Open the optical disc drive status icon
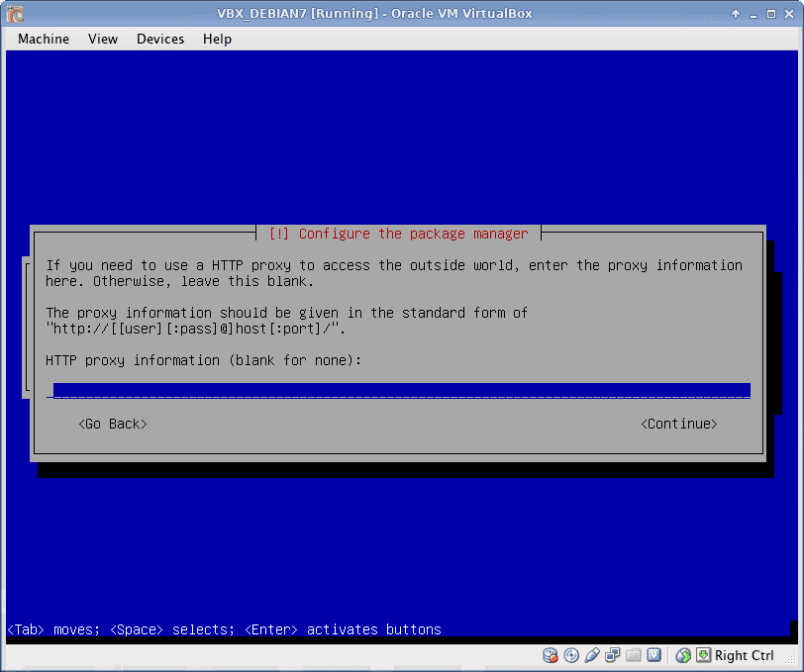This screenshot has width=804, height=672. point(571,655)
